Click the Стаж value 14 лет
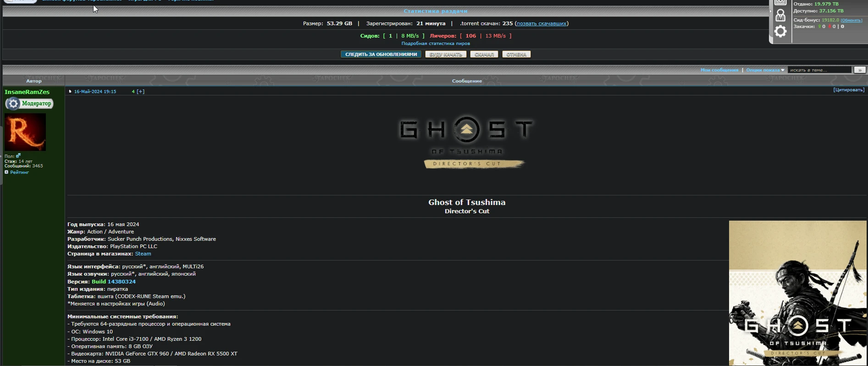 (x=26, y=161)
